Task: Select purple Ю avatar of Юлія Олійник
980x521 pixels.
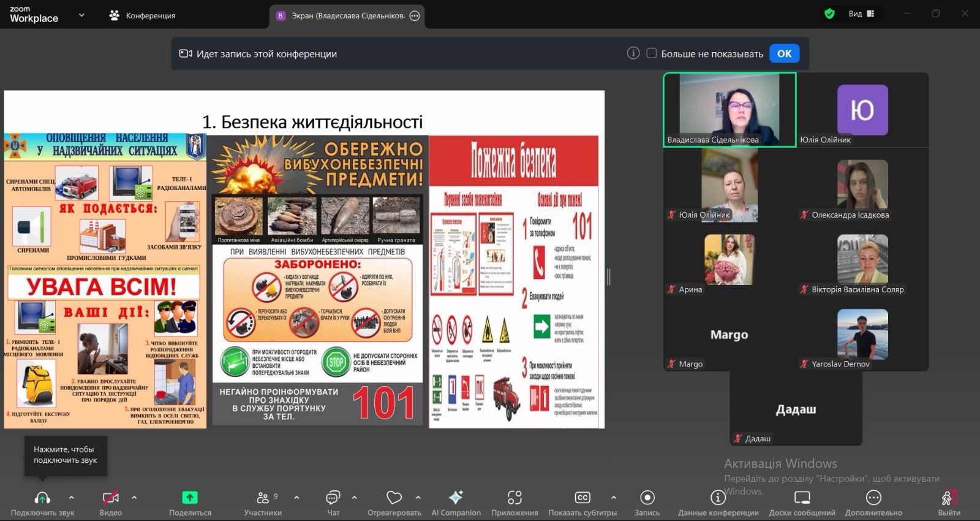Action: click(862, 110)
